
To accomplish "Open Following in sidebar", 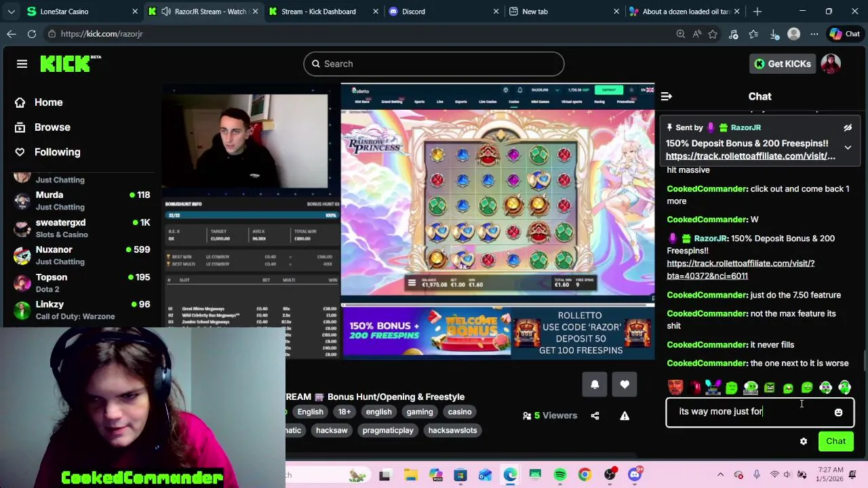I will [x=57, y=152].
